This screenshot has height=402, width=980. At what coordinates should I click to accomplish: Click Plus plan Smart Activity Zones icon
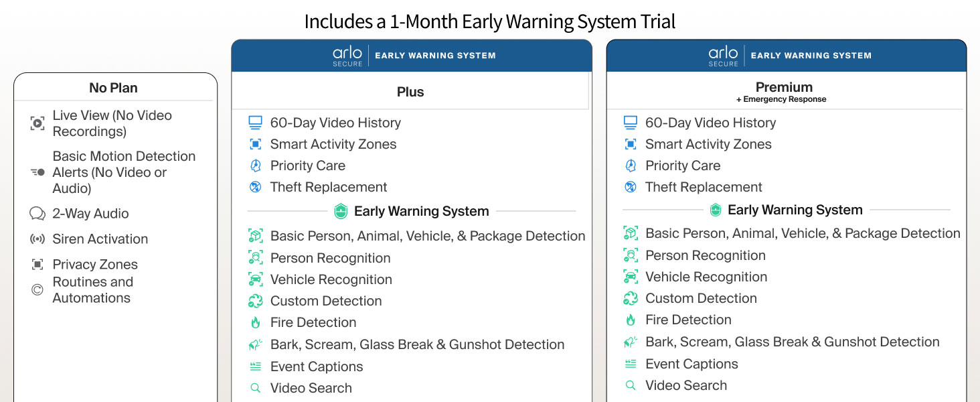coord(255,144)
